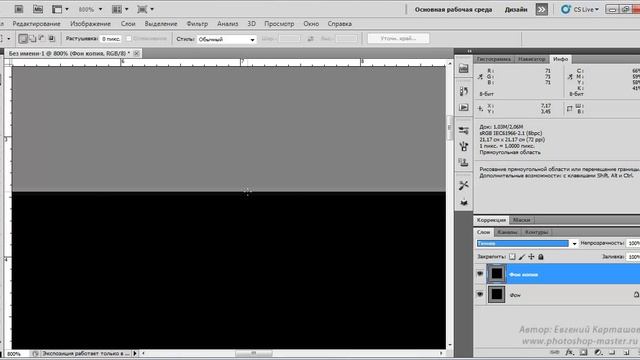The width and height of the screenshot is (640, 360).
Task: Toggle lock position move icon
Action: (531, 257)
